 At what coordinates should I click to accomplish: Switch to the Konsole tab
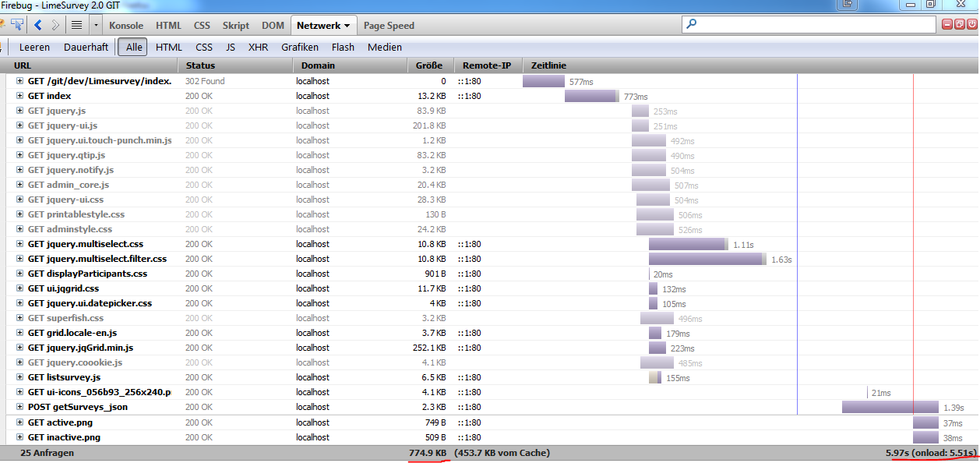coord(126,26)
